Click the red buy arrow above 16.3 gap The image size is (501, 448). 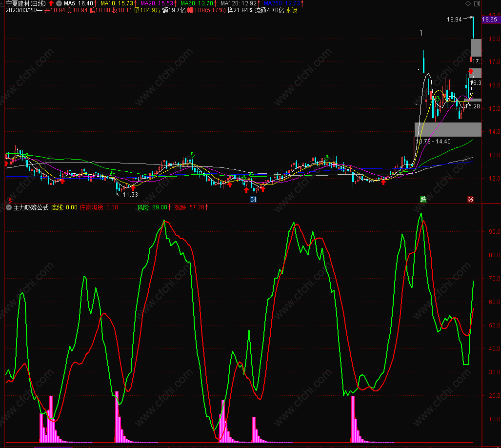click(471, 71)
